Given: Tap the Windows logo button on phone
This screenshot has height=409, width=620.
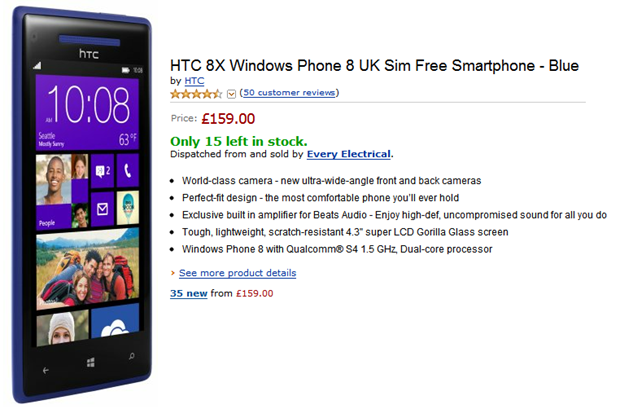Looking at the screenshot, I should click(x=91, y=362).
